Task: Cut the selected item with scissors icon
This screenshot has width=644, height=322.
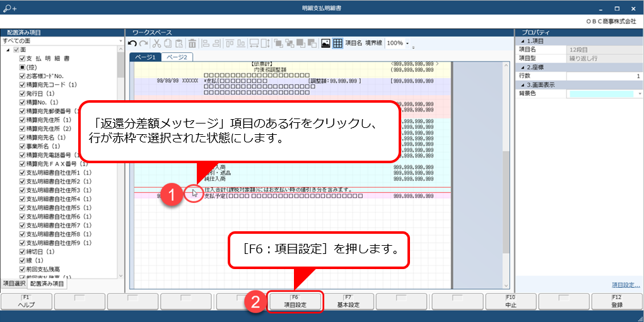Action: tap(157, 43)
